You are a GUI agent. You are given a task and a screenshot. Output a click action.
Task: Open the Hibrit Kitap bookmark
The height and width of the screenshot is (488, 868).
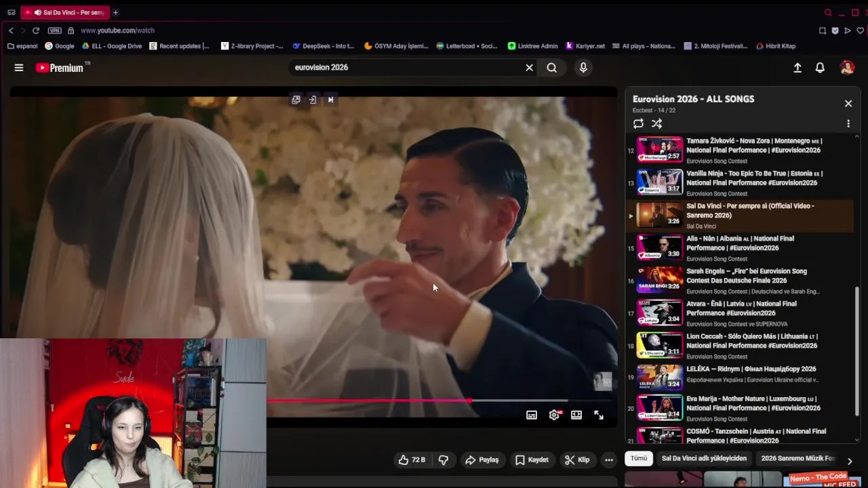coord(775,46)
